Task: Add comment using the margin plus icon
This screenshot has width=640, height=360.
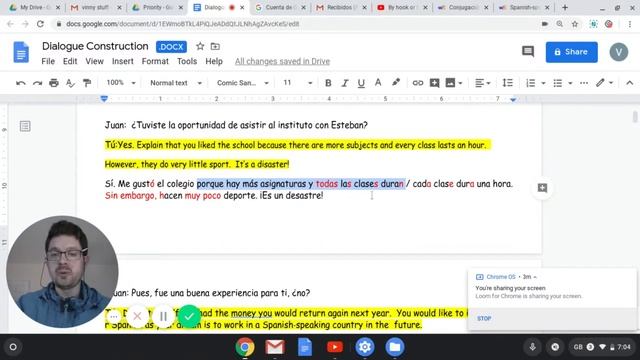Action: 542,188
